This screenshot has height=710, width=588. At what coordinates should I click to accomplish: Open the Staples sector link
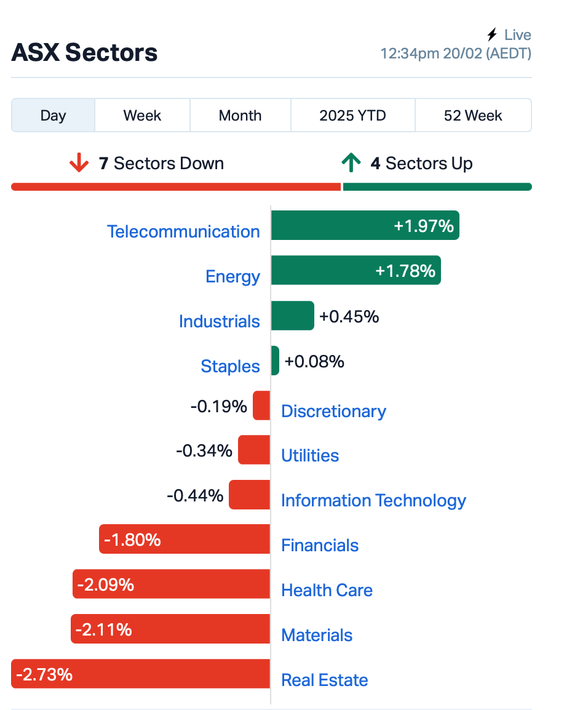230,366
